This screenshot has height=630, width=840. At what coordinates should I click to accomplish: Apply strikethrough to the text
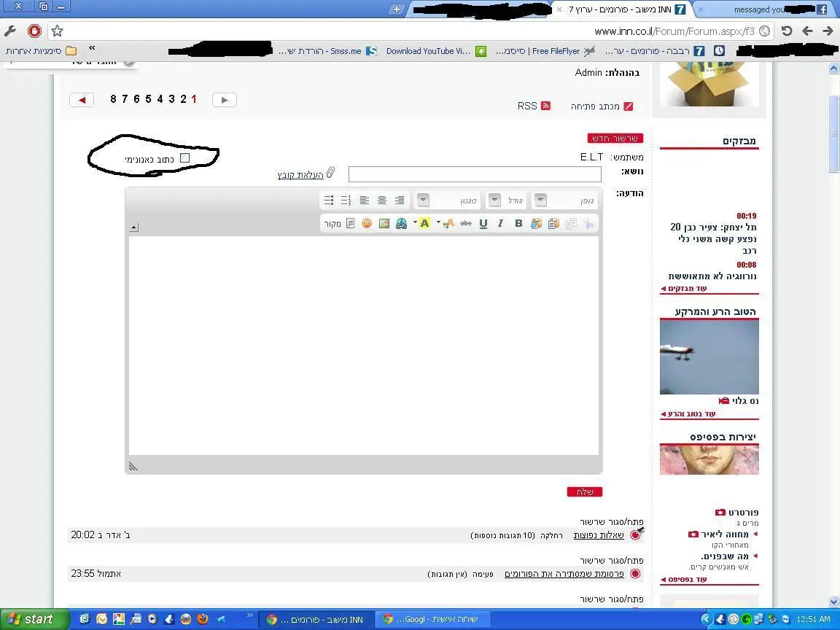tap(465, 224)
